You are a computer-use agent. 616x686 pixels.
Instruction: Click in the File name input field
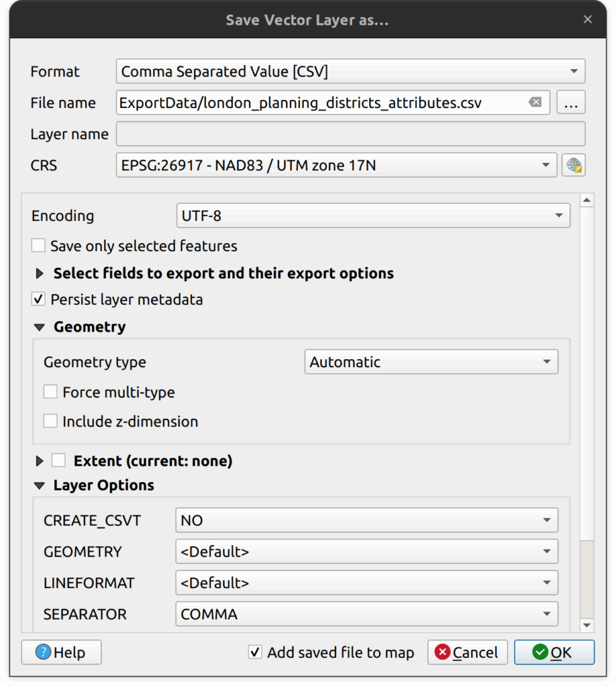(321, 103)
